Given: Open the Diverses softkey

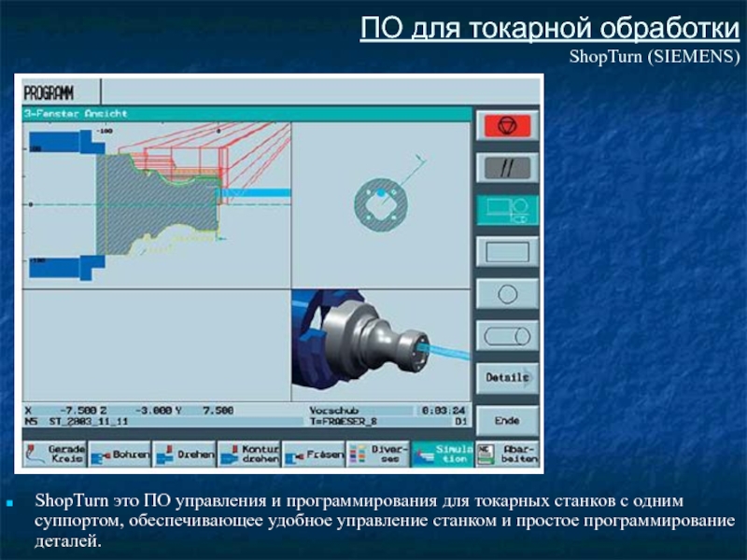Looking at the screenshot, I should click(378, 454).
